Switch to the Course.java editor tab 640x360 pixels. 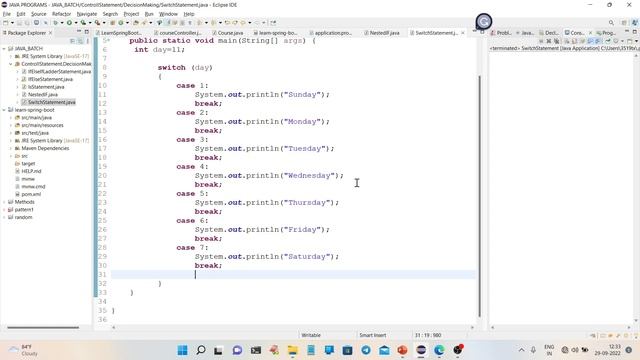click(x=228, y=33)
